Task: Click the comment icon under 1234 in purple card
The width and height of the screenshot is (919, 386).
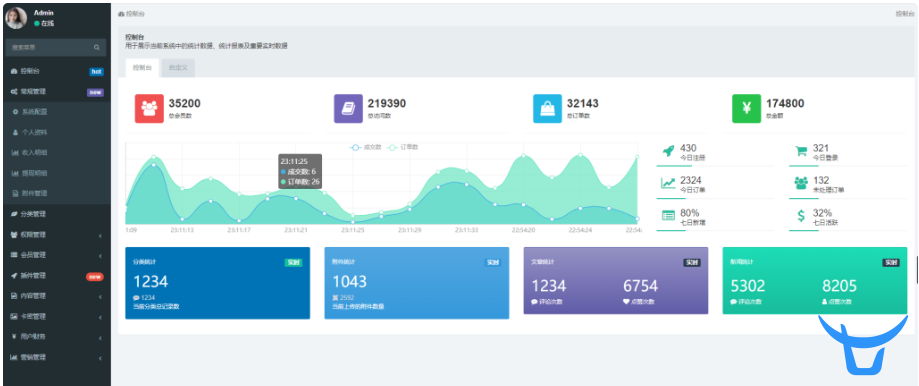Action: (535, 302)
